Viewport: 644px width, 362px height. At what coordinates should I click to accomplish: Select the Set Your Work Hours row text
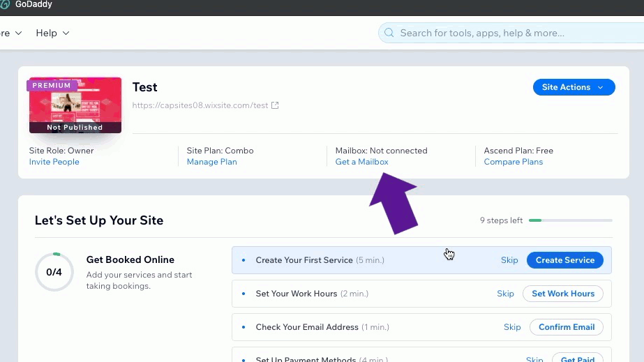[x=297, y=294]
